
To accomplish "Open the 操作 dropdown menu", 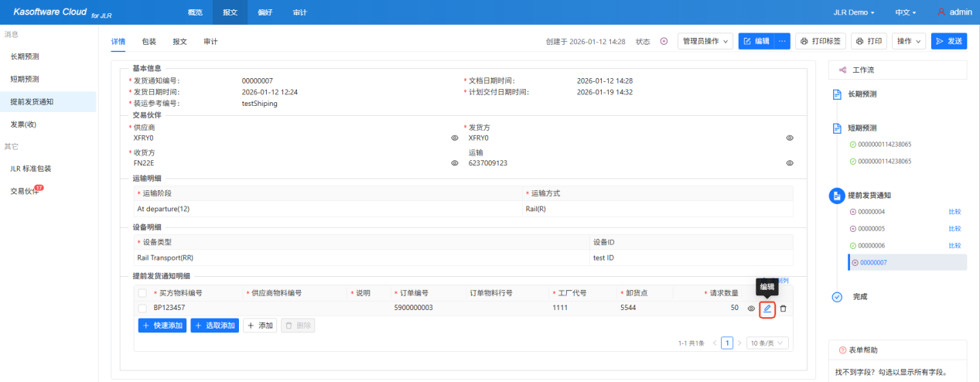I will (x=908, y=42).
